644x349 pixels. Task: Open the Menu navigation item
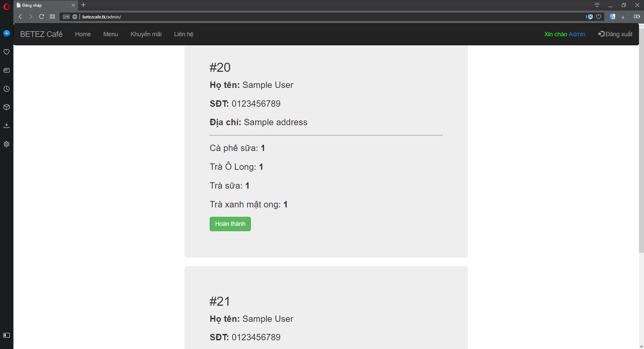(111, 34)
